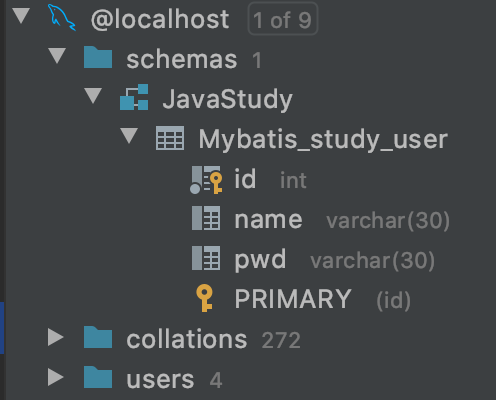Image resolution: width=496 pixels, height=400 pixels.
Task: Click the pwd column icon
Action: (x=206, y=258)
